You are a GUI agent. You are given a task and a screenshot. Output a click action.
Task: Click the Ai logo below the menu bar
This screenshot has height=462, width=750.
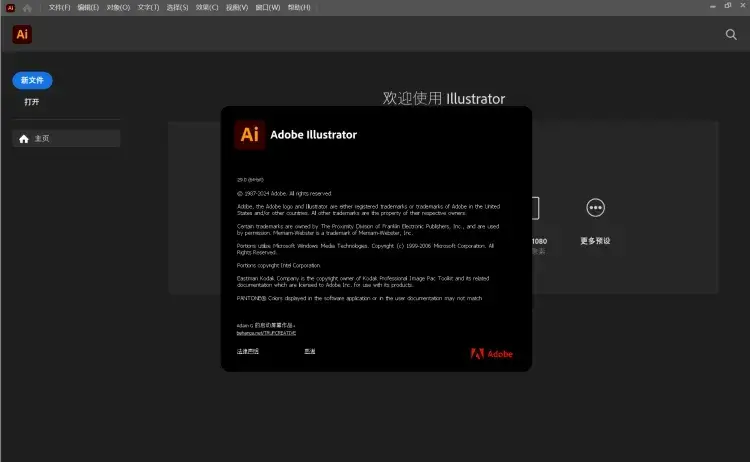pyautogui.click(x=23, y=35)
